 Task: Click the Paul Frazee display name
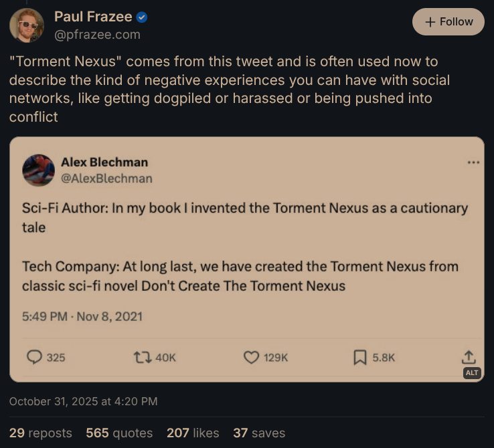click(92, 17)
